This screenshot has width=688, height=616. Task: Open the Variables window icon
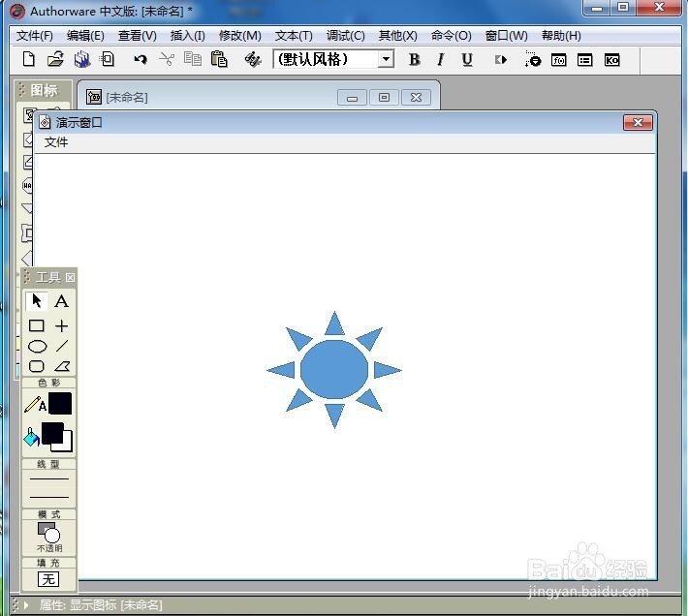[x=585, y=60]
